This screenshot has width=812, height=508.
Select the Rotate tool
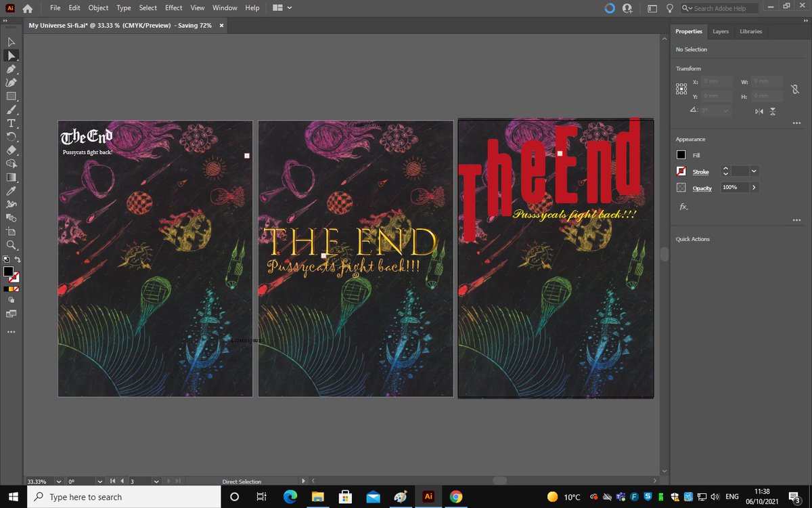pos(12,137)
